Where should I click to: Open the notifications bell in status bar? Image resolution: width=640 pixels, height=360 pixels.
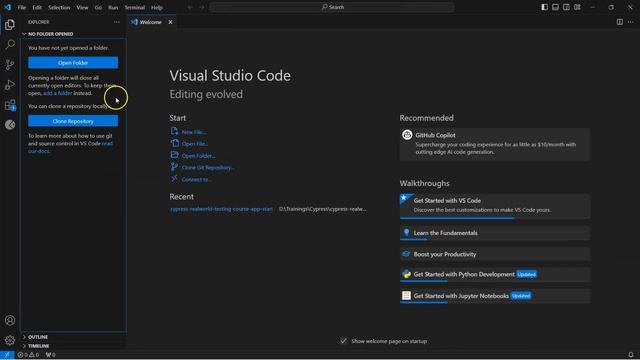[631, 355]
